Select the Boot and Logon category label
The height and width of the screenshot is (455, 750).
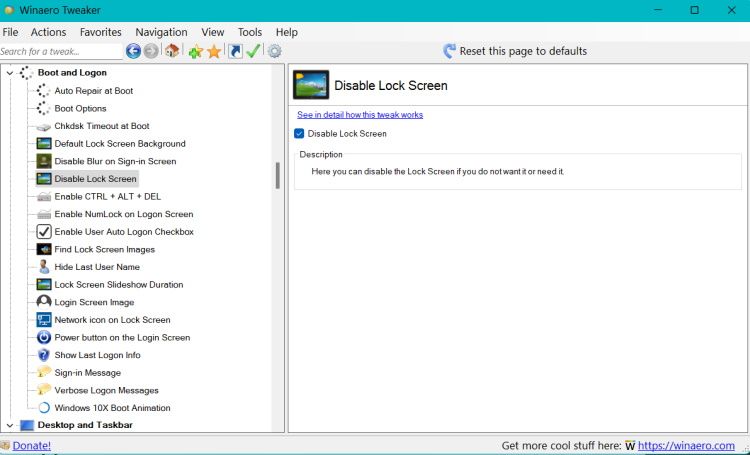coord(72,73)
